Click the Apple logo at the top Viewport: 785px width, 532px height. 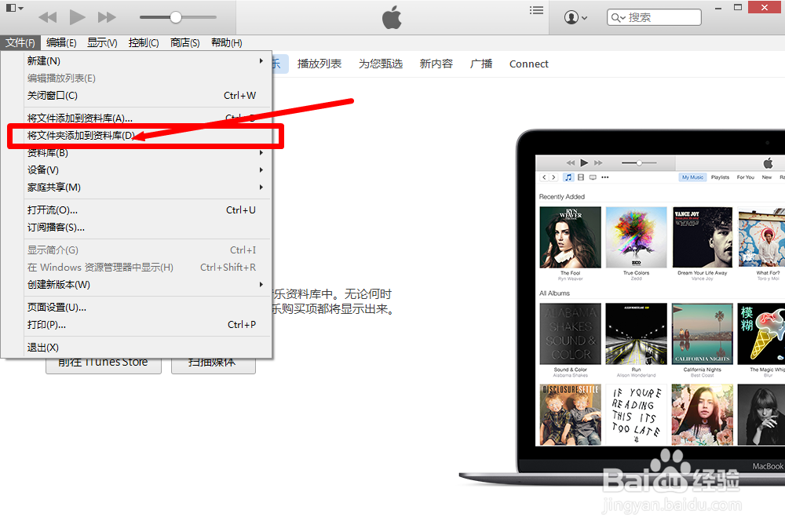pos(391,16)
